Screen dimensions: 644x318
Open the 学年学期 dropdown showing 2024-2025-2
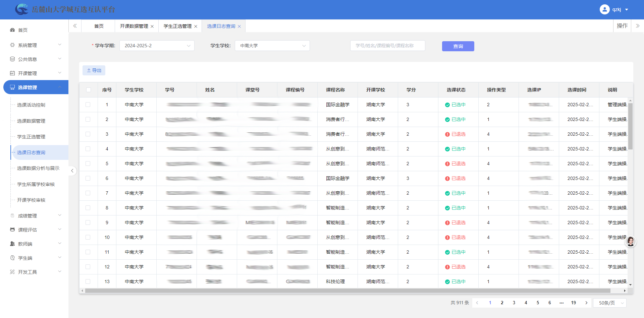tap(157, 46)
